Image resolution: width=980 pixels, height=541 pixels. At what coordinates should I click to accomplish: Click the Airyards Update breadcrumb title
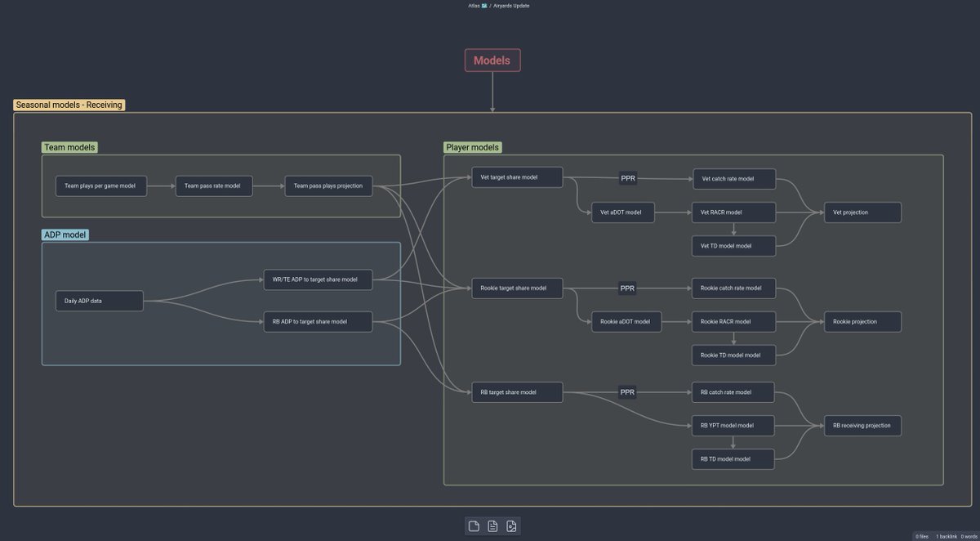[x=511, y=6]
